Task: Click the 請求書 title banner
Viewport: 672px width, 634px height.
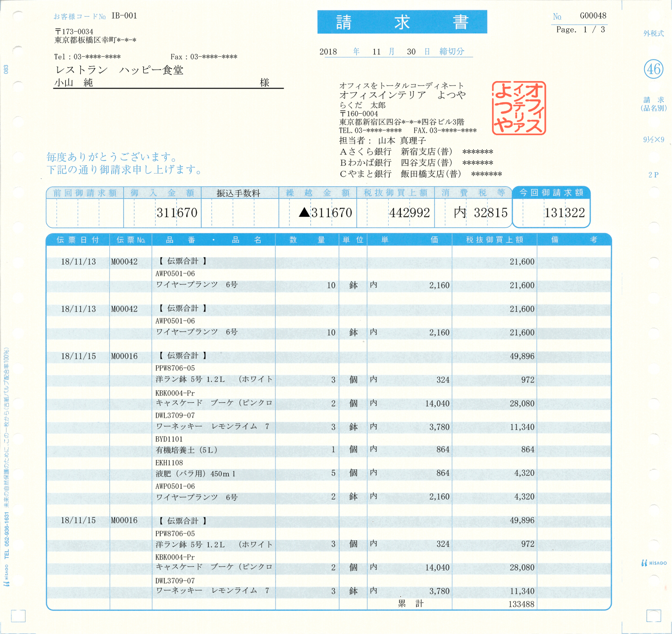Action: pyautogui.click(x=402, y=22)
